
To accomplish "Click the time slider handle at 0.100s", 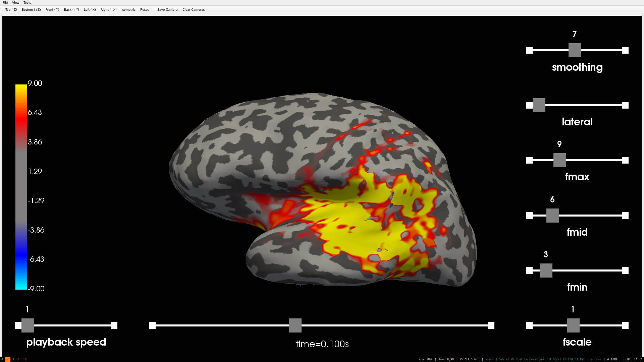I will pyautogui.click(x=295, y=325).
